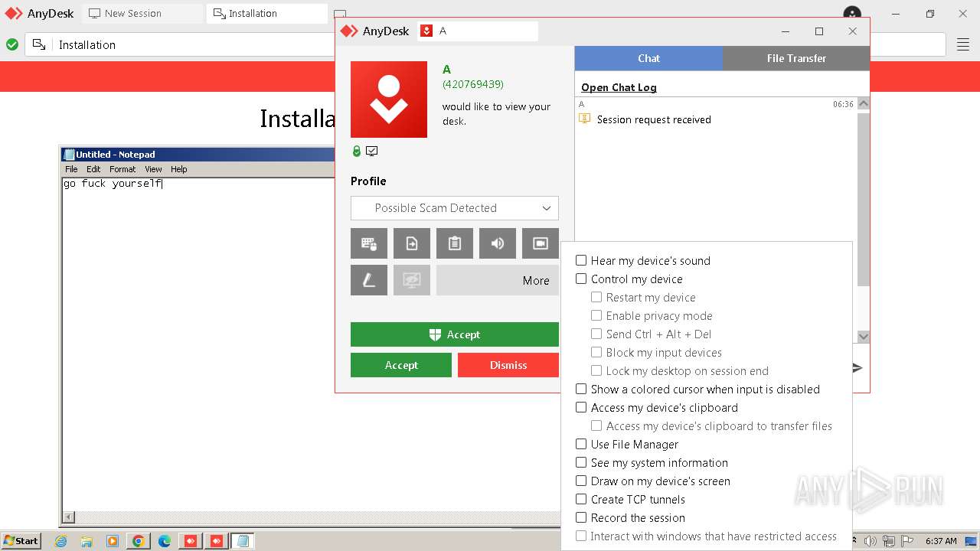Toggle sound transmission permission icon
The height and width of the screenshot is (551, 980).
(498, 243)
